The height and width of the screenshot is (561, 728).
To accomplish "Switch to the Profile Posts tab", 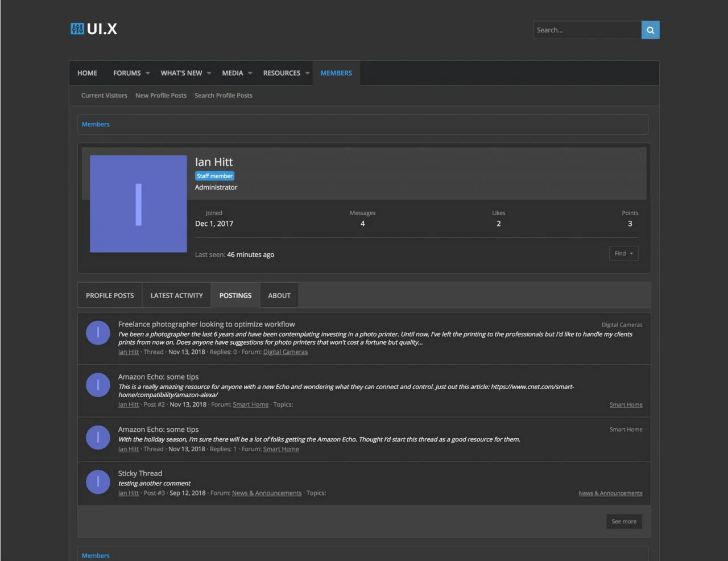I will coord(110,296).
